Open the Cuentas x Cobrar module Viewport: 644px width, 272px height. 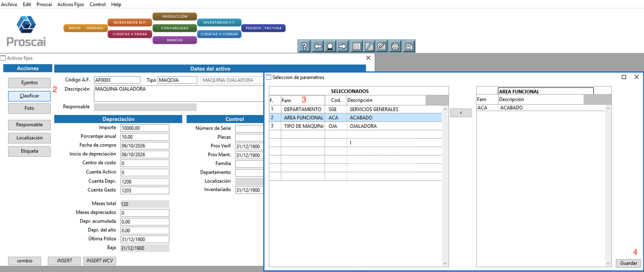(219, 34)
